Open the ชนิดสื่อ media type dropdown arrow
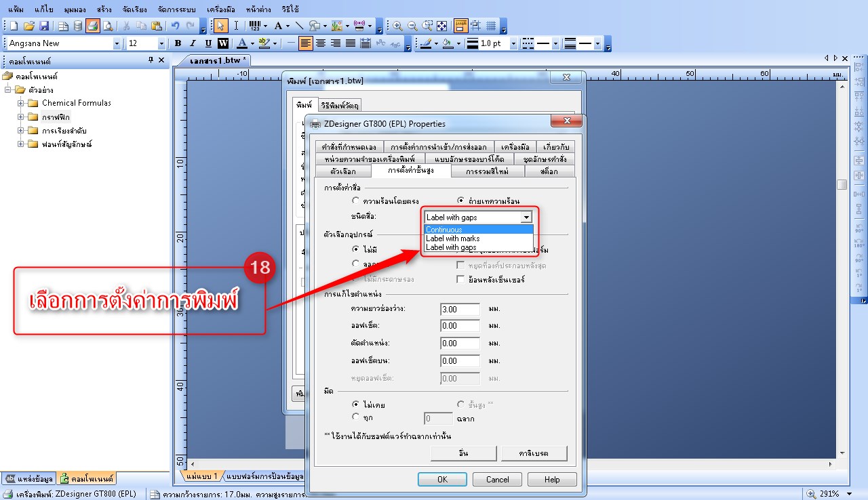Viewport: 868px width, 500px height. pyautogui.click(x=526, y=217)
